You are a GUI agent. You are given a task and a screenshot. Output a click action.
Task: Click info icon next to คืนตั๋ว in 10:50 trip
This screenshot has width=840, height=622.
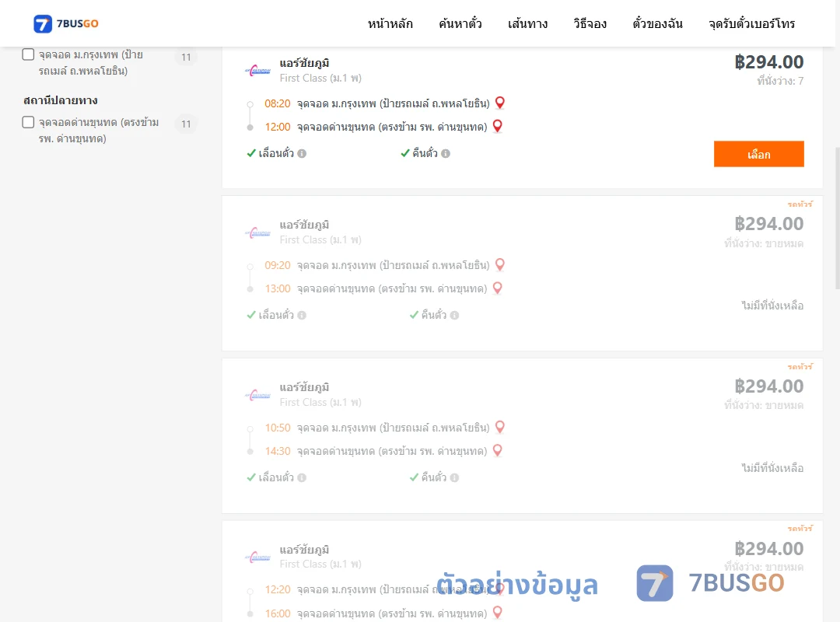[x=454, y=478]
